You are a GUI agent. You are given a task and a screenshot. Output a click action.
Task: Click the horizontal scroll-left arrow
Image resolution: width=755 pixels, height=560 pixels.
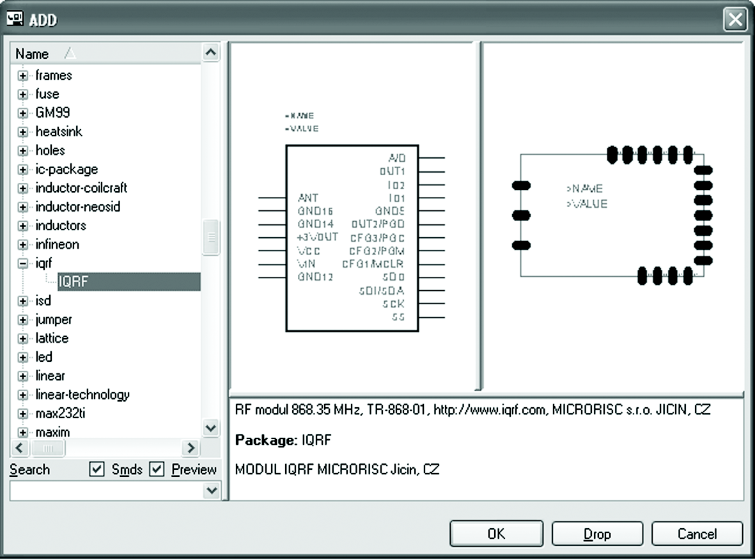(19, 448)
